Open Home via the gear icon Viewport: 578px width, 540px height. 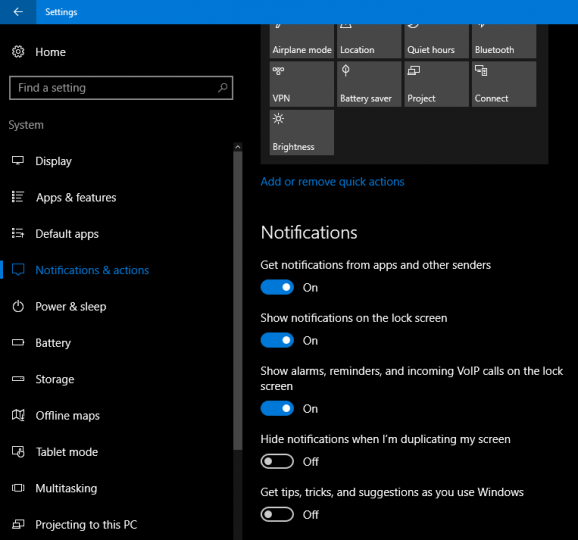click(18, 52)
